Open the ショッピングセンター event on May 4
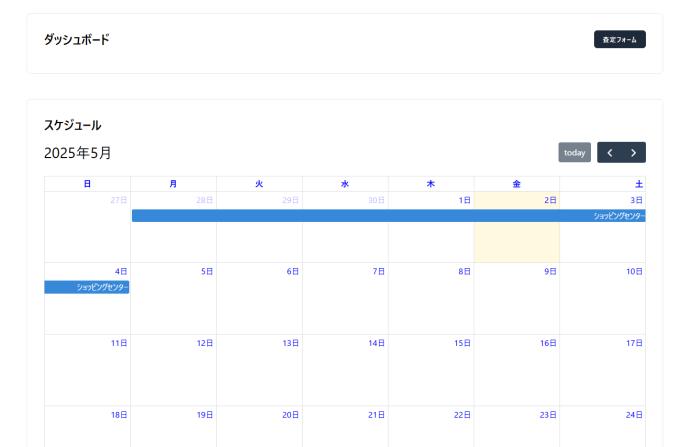 (87, 287)
